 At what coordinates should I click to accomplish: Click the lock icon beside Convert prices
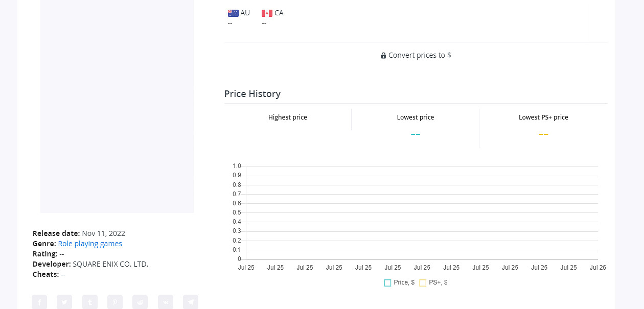[x=383, y=55]
